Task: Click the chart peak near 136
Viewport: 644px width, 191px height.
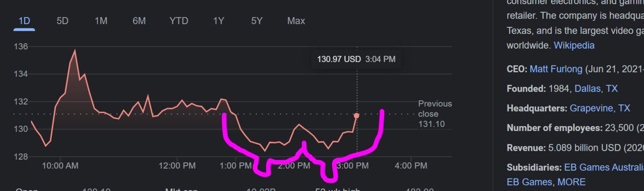Action: tap(75, 50)
